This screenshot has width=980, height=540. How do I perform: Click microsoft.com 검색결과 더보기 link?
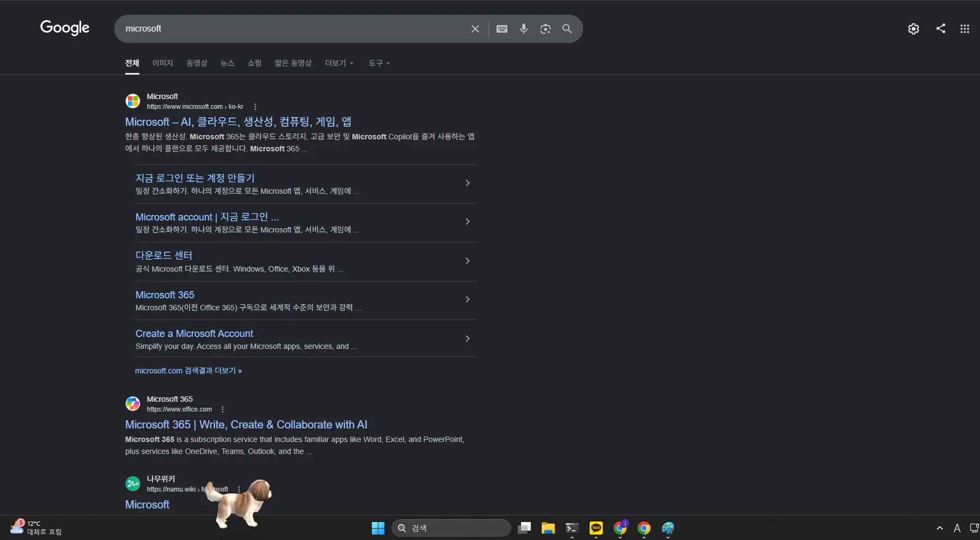(188, 371)
